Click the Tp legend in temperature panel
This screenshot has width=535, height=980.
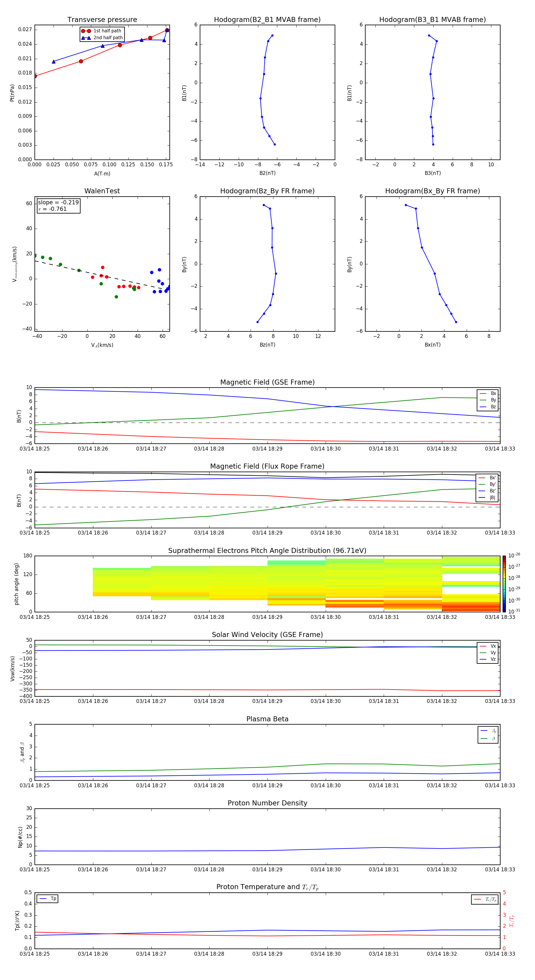(48, 899)
